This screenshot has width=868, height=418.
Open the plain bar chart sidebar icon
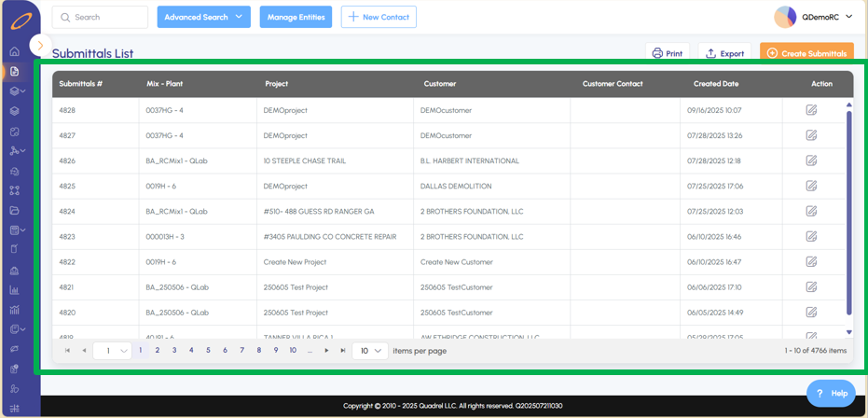[x=15, y=289]
